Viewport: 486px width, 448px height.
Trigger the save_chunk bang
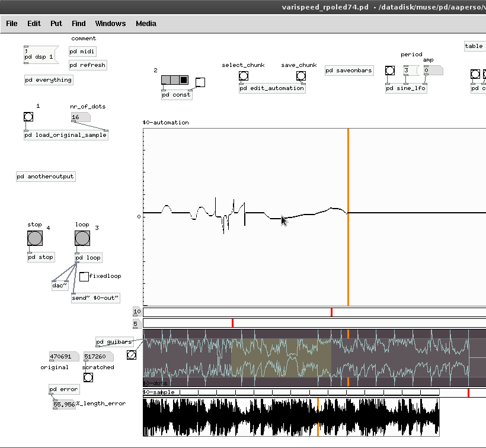coord(301,76)
